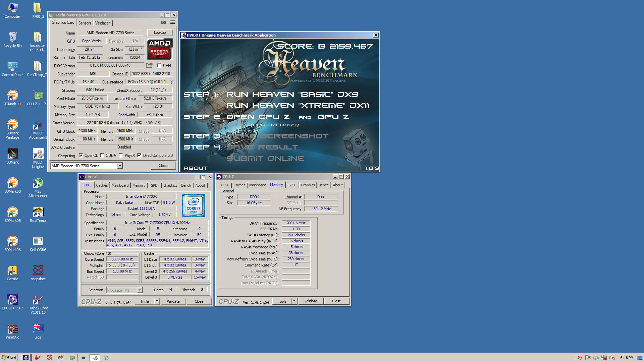The image size is (644, 362).
Task: Open the Windows Start button
Action: pyautogui.click(x=9, y=358)
